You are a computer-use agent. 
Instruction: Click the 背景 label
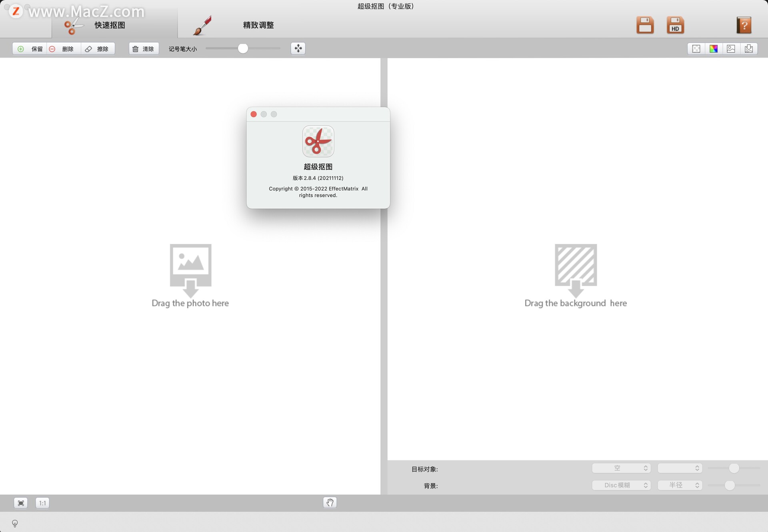pyautogui.click(x=431, y=486)
